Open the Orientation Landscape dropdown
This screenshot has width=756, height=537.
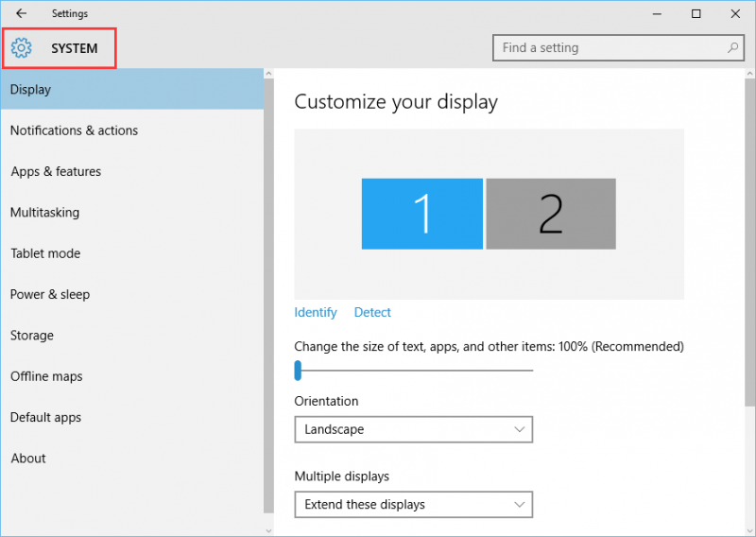(x=413, y=429)
